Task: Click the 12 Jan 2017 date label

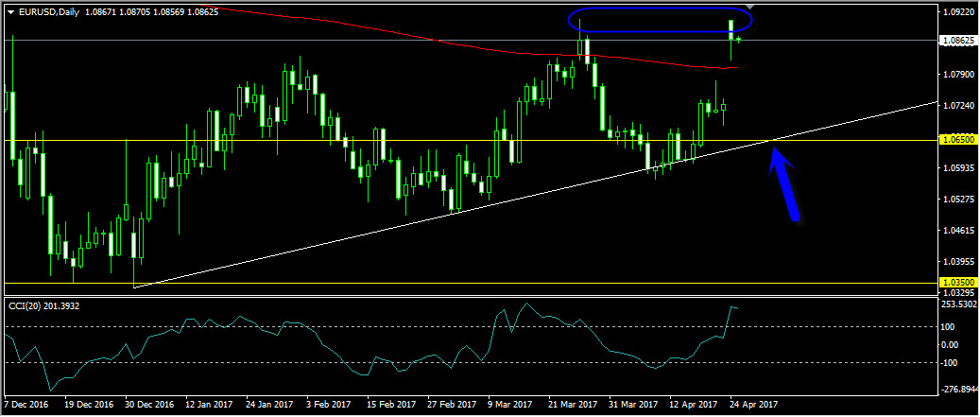Action: [210, 405]
